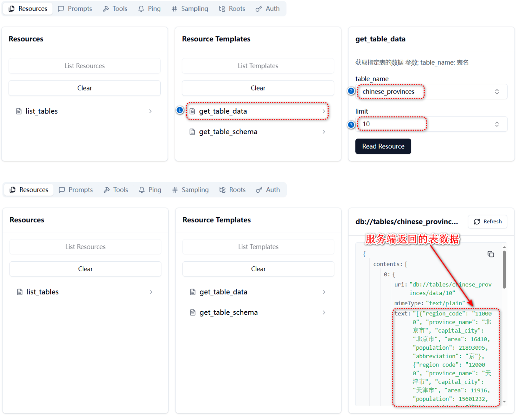Click the Read Resource button
The image size is (520, 420).
tap(383, 146)
